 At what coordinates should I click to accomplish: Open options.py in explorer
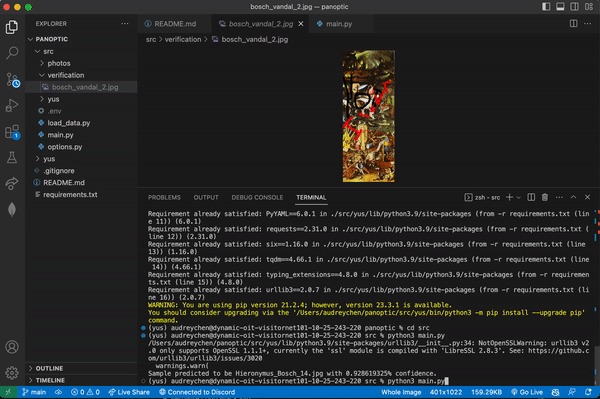click(82, 147)
